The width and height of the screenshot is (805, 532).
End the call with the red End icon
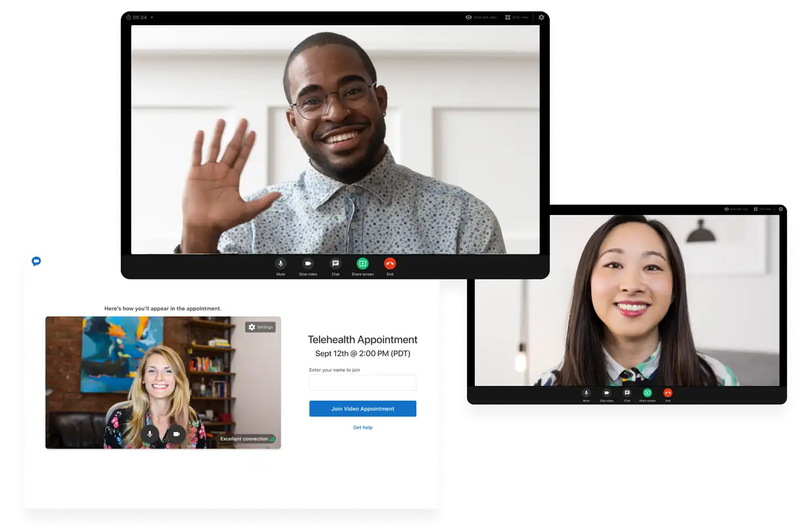click(390, 263)
